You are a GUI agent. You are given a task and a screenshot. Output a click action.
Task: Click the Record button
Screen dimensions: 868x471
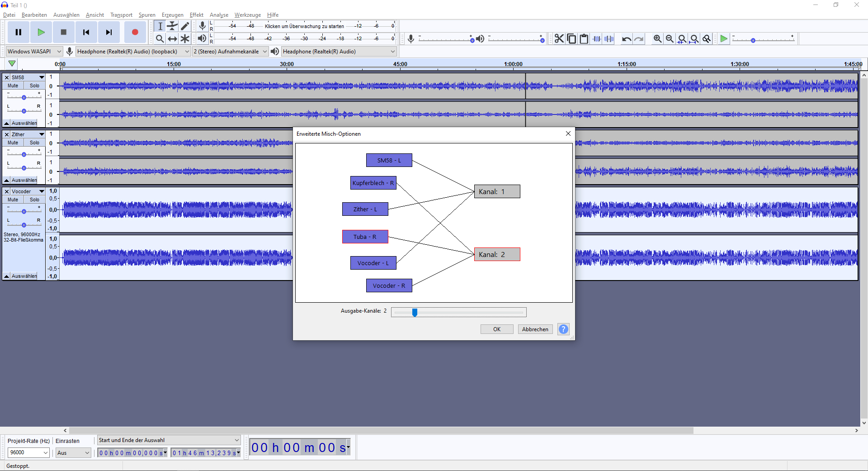click(135, 32)
